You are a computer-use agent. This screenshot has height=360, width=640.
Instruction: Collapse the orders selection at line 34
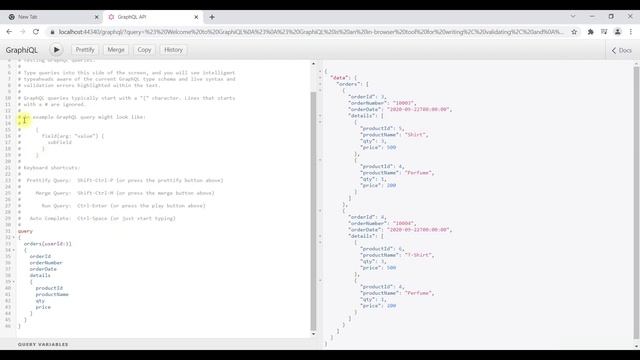point(13,250)
